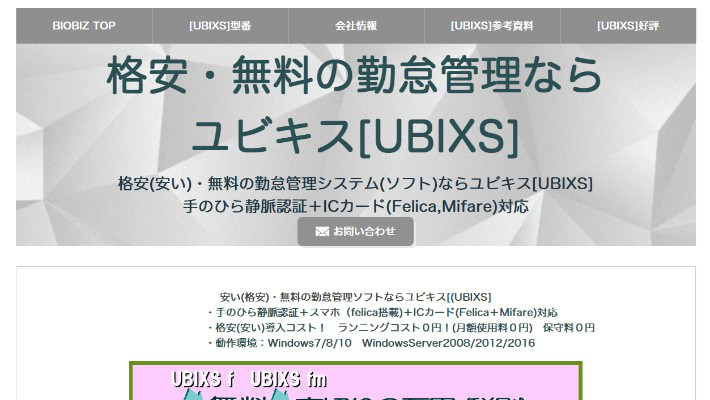The height and width of the screenshot is (400, 710).
Task: Click the 手のひら静脈認証+ICカード(Felica,Mifare)対応 subtitle
Action: (356, 207)
